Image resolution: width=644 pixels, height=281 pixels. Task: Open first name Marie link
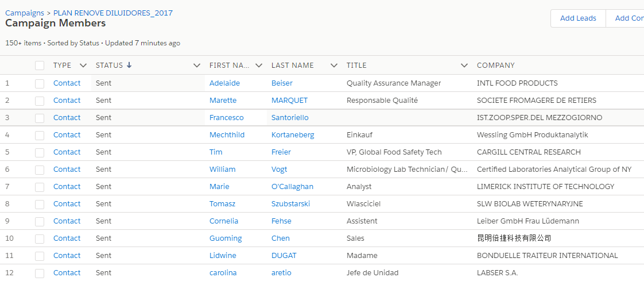[219, 187]
